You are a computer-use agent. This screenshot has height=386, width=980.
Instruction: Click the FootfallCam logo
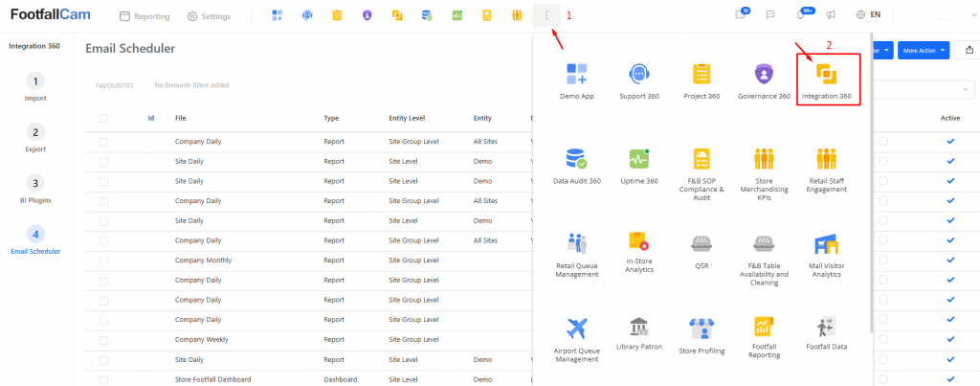[x=51, y=15]
